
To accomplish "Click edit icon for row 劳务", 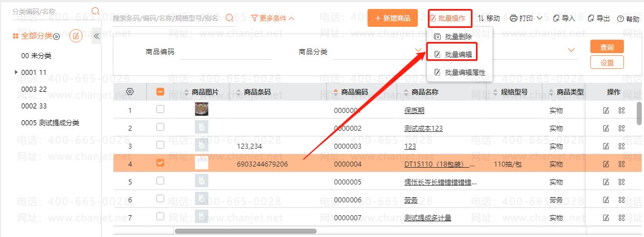I will tap(606, 200).
